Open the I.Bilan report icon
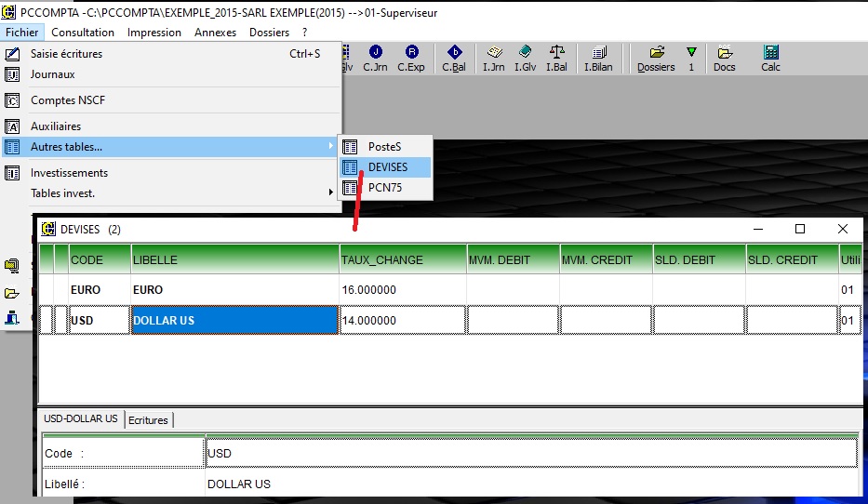The image size is (868, 504). pyautogui.click(x=597, y=58)
